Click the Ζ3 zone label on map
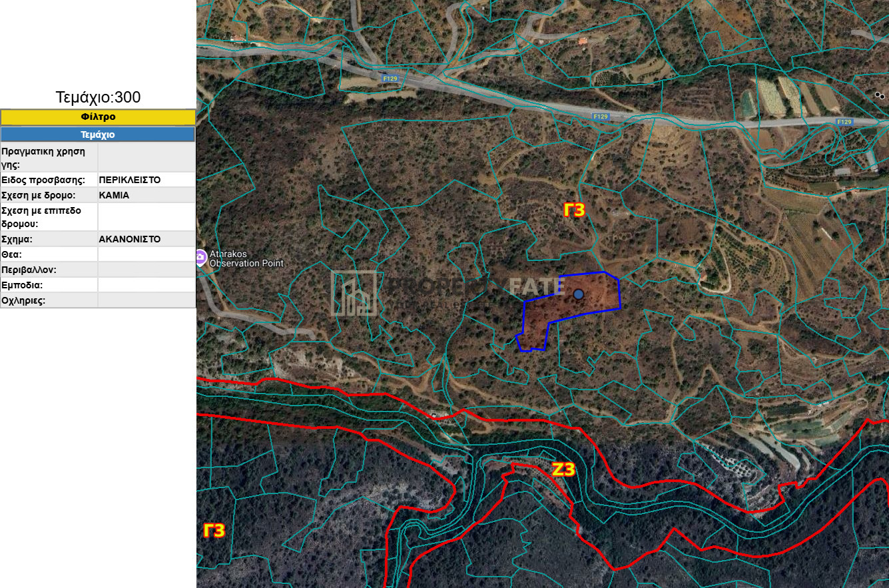Viewport: 889px width, 588px height. tap(563, 469)
